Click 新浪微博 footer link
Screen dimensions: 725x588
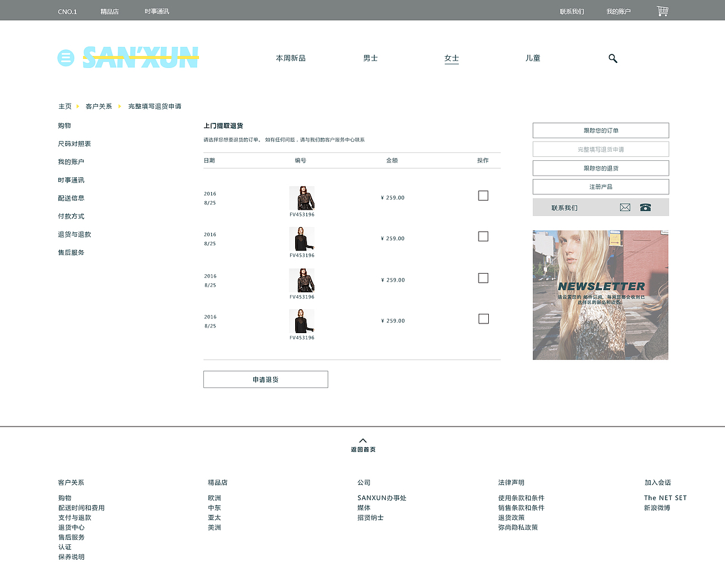click(x=657, y=508)
